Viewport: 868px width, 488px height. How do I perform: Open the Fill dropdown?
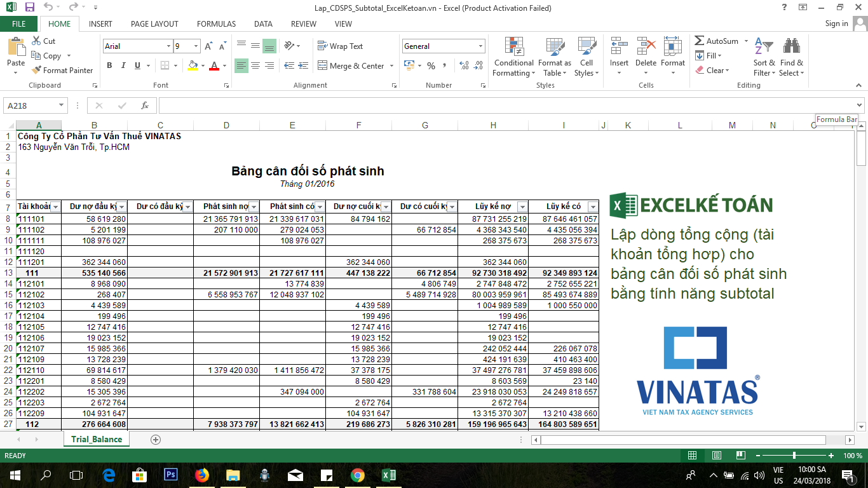709,55
